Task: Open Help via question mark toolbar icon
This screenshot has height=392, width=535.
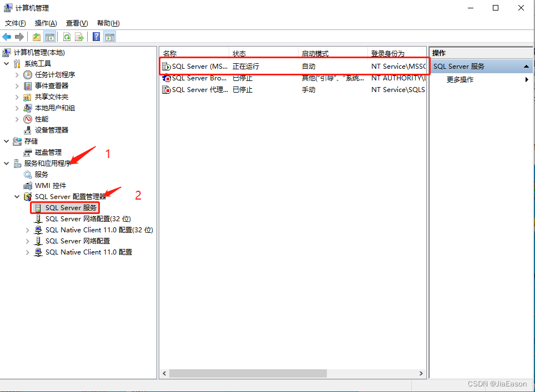Action: click(x=97, y=37)
